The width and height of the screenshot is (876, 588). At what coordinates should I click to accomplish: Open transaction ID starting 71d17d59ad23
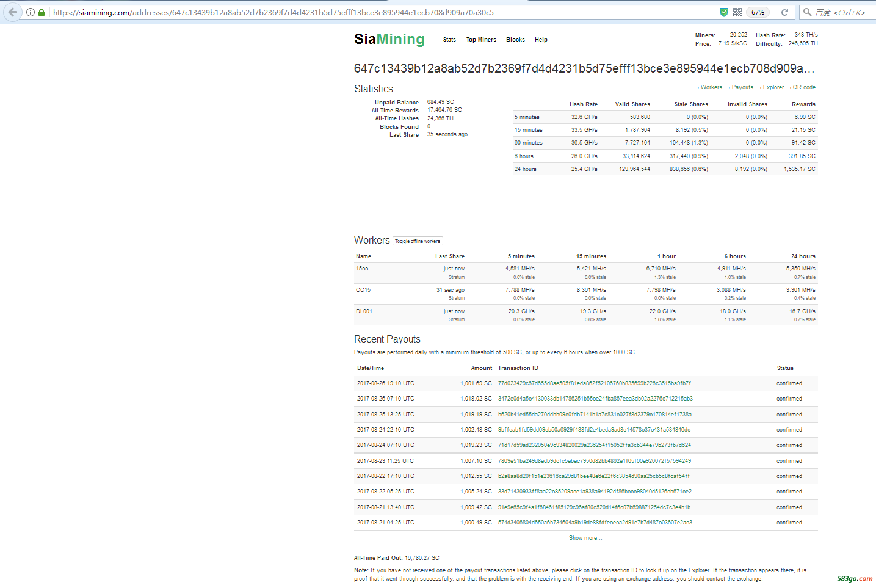[x=595, y=445]
